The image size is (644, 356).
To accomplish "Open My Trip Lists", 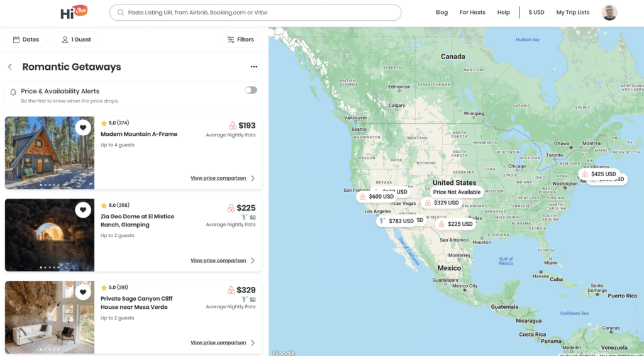I will click(x=572, y=13).
